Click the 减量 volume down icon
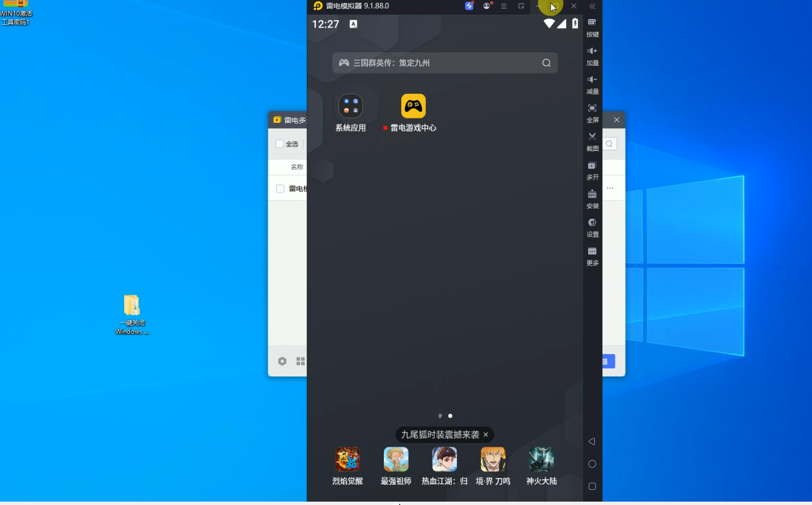This screenshot has height=505, width=812. 592,83
